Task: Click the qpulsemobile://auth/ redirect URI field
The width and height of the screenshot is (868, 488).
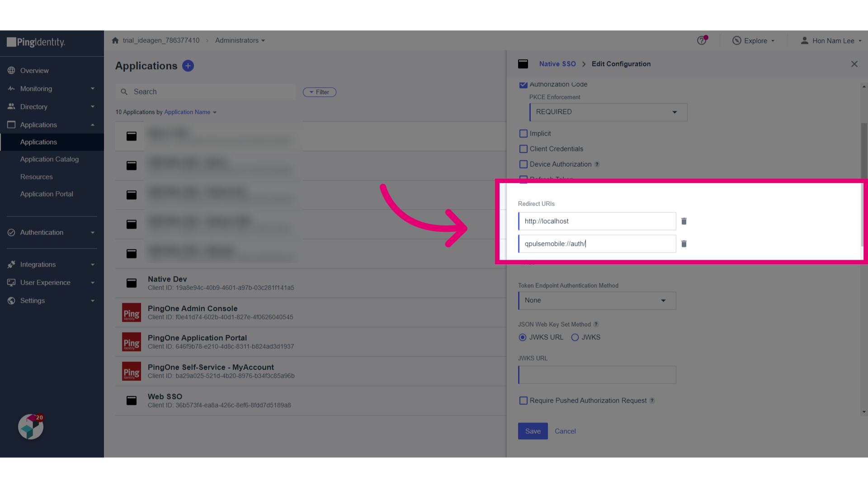Action: coord(597,244)
